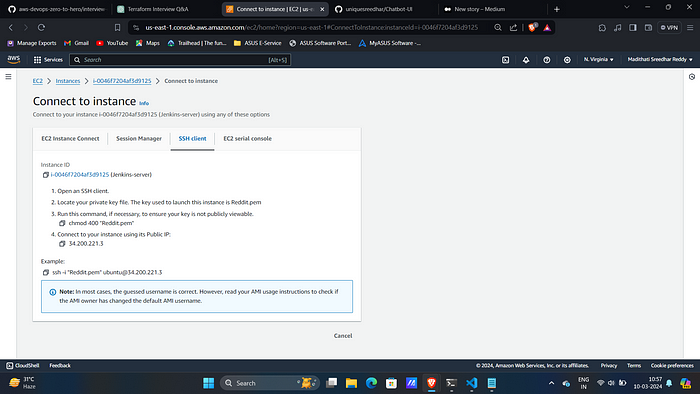
Task: Switch to EC2 Instance Connect tab
Action: pyautogui.click(x=70, y=139)
